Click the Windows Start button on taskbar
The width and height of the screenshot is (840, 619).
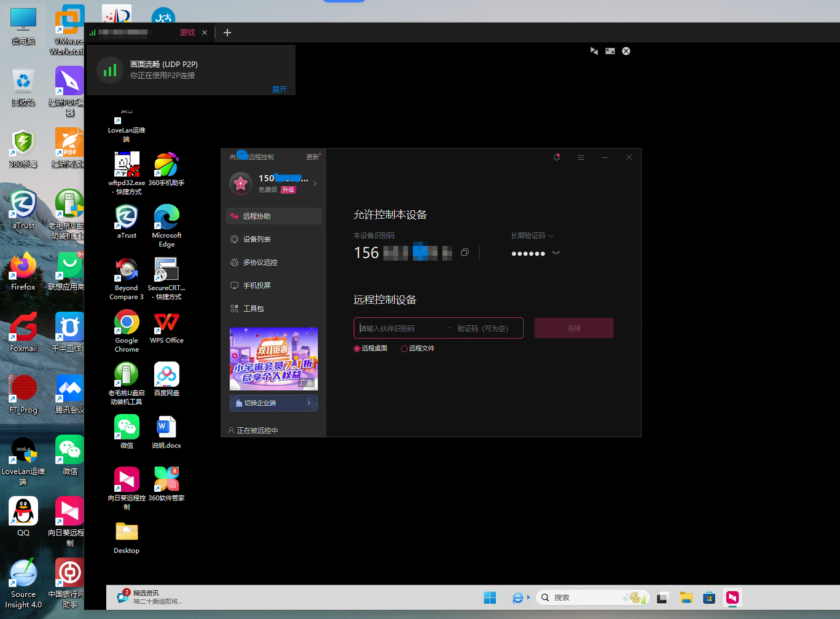click(x=490, y=598)
